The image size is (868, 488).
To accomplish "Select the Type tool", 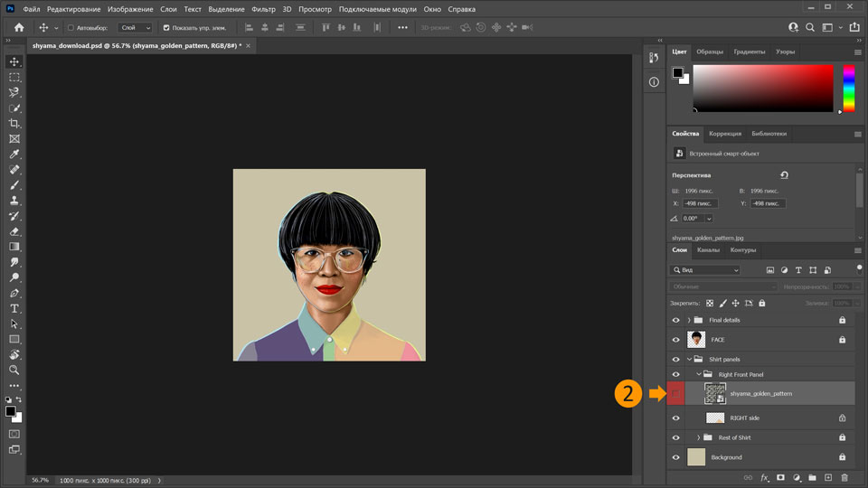I will pos(14,308).
